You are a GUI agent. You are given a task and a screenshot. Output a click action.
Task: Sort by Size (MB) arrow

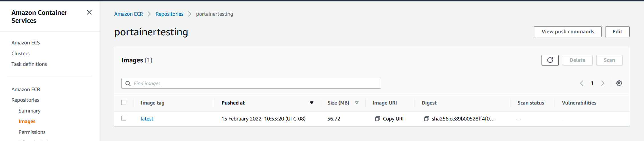(x=357, y=103)
